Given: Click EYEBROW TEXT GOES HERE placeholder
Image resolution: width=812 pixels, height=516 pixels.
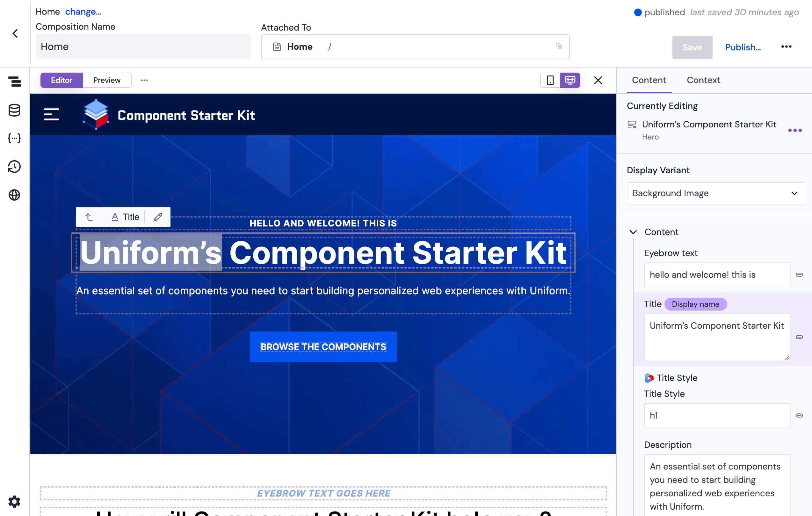Looking at the screenshot, I should pyautogui.click(x=323, y=493).
